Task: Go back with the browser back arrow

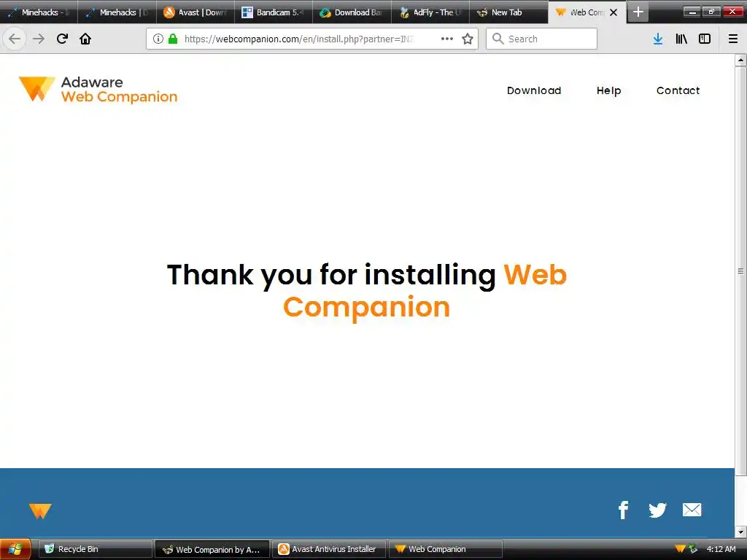Action: click(15, 39)
